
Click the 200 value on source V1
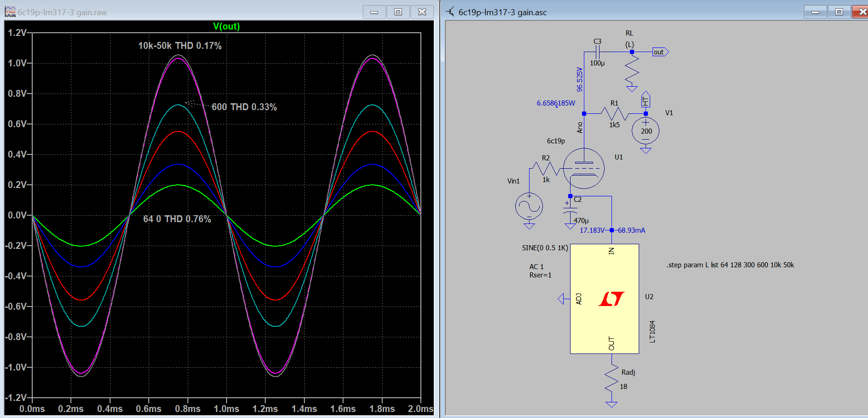point(646,131)
